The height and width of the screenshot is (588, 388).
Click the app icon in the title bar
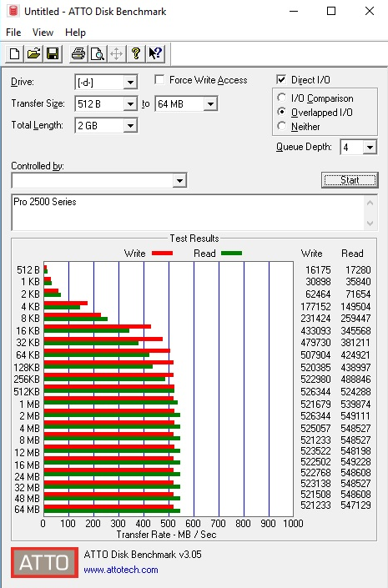click(13, 11)
